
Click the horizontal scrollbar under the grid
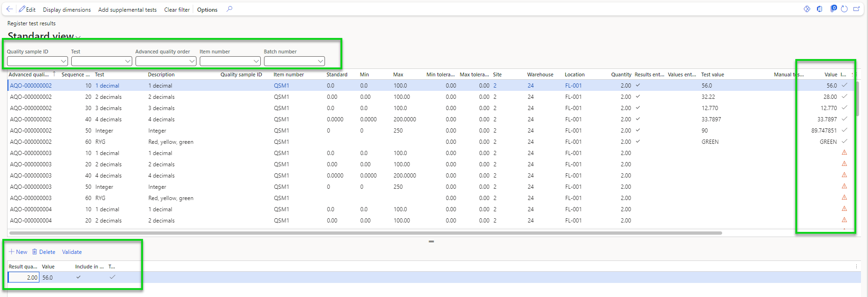[365, 233]
